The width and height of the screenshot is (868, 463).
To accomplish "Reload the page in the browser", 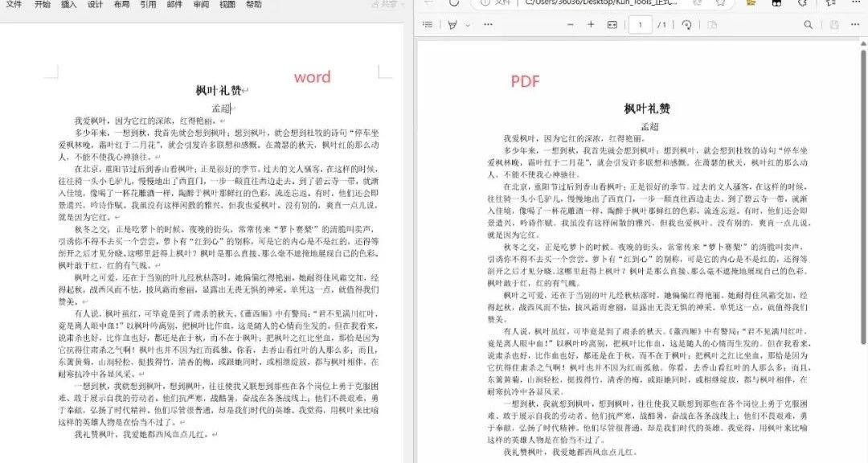I will (x=454, y=2).
